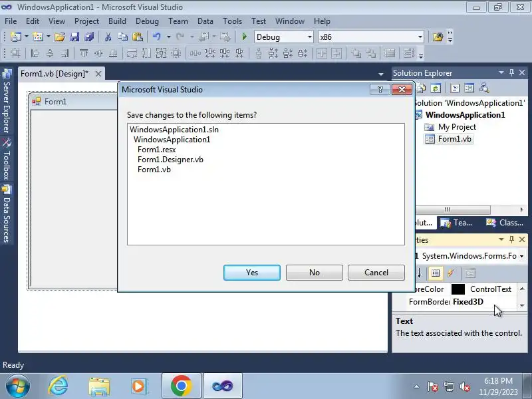Click the Undo arrow icon
This screenshot has width=532, height=399.
click(156, 37)
